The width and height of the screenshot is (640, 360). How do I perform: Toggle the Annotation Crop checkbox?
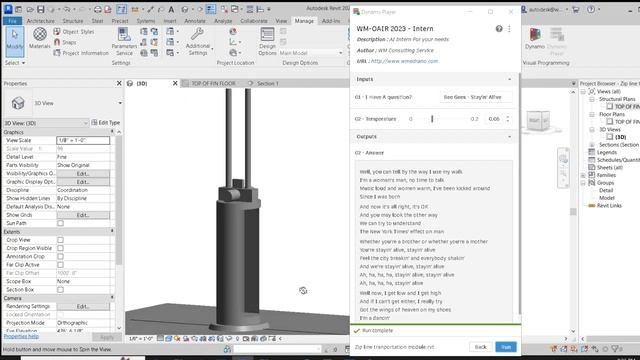pos(60,256)
